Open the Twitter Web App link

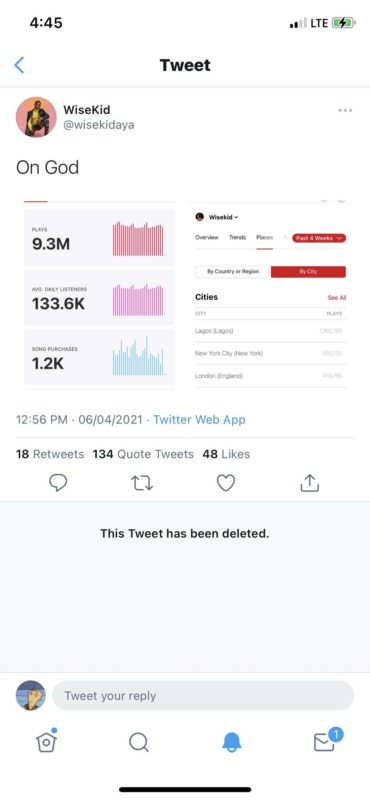click(200, 420)
